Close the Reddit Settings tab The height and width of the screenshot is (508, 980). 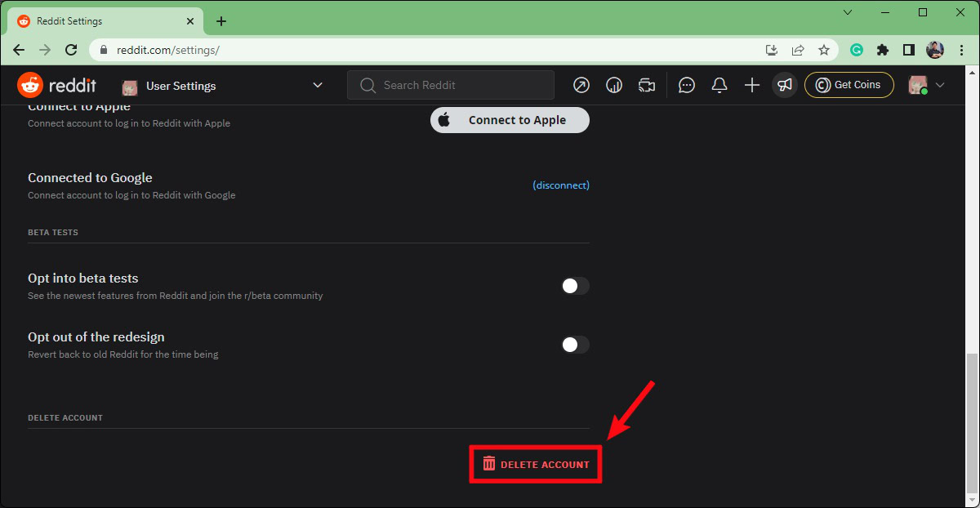(189, 21)
